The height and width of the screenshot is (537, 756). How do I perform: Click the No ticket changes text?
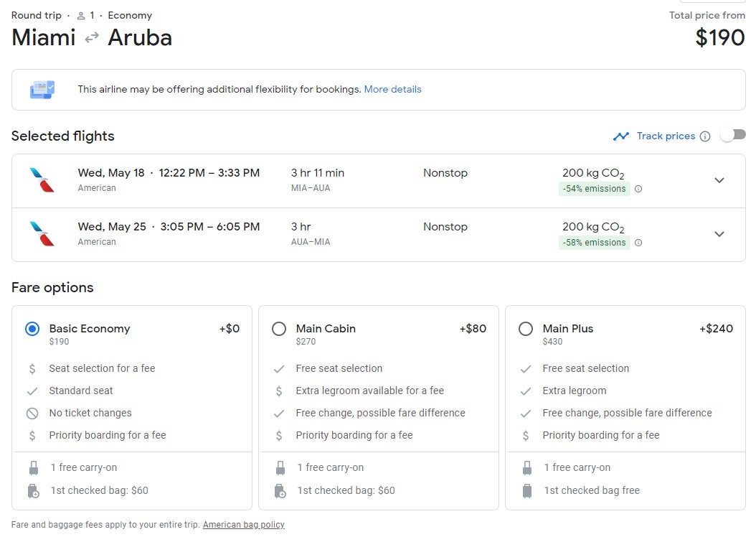(x=90, y=413)
